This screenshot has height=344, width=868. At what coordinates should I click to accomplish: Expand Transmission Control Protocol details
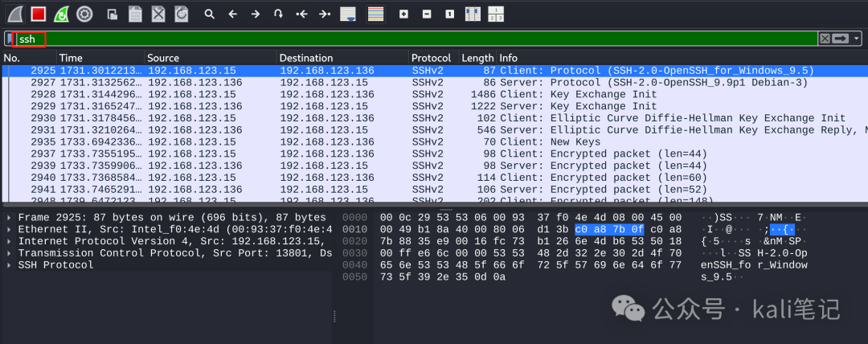click(9, 252)
